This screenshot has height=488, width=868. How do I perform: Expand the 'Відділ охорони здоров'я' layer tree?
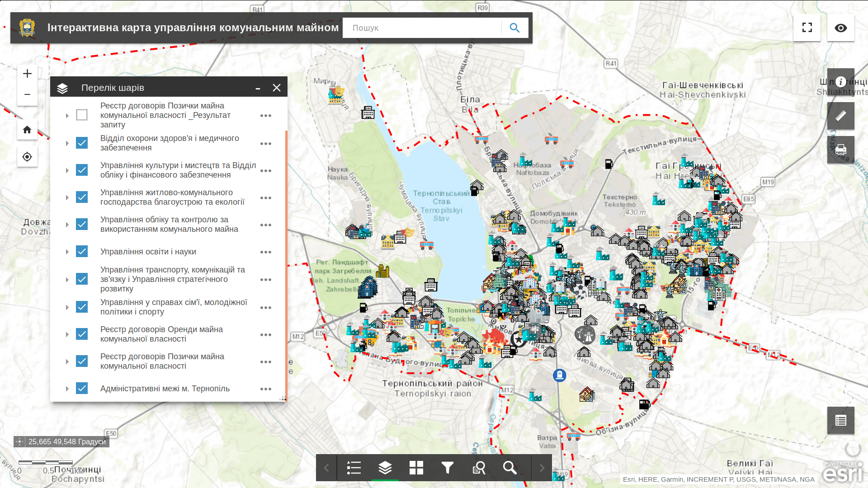point(66,143)
